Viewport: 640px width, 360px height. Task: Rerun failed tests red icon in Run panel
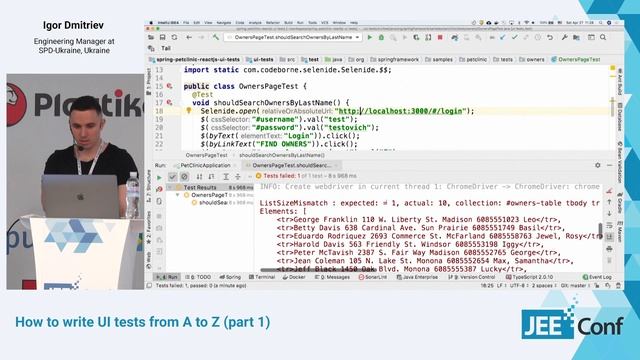(160, 189)
